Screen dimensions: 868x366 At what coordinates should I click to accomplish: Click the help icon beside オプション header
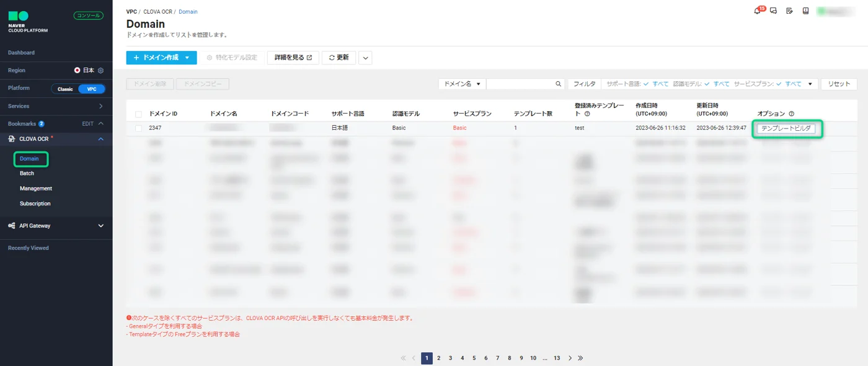coord(792,114)
